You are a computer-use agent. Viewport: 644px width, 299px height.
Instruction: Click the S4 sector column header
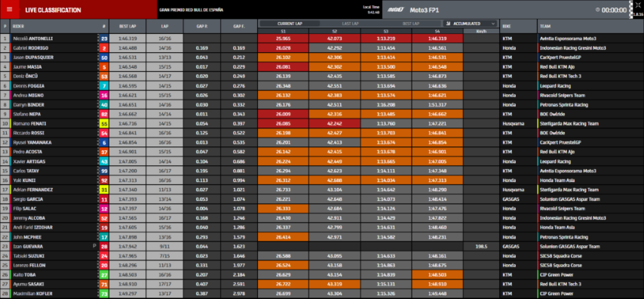tap(437, 31)
